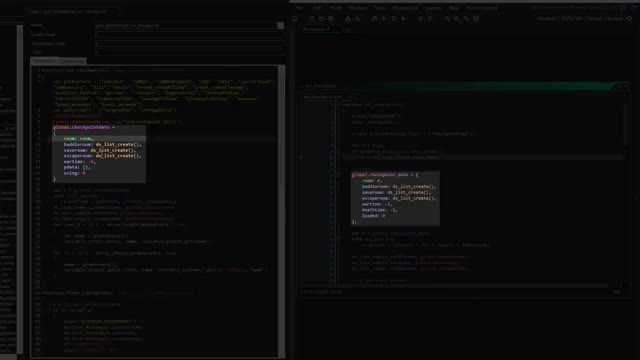The height and width of the screenshot is (360, 640).
Task: Open the Help menu
Action: coord(454,8)
